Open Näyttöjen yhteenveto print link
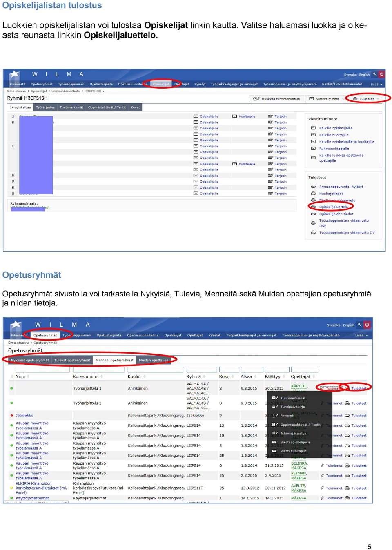This screenshot has height=550, width=392. tap(337, 200)
